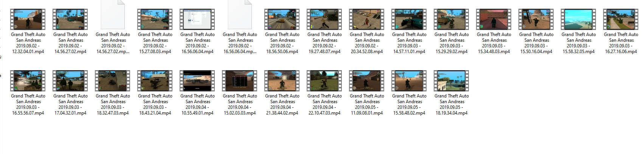The width and height of the screenshot is (644, 154).
Task: Choose video thumbnail for 2019.09.03 - 15.50.16.04.mp4
Action: (x=536, y=19)
